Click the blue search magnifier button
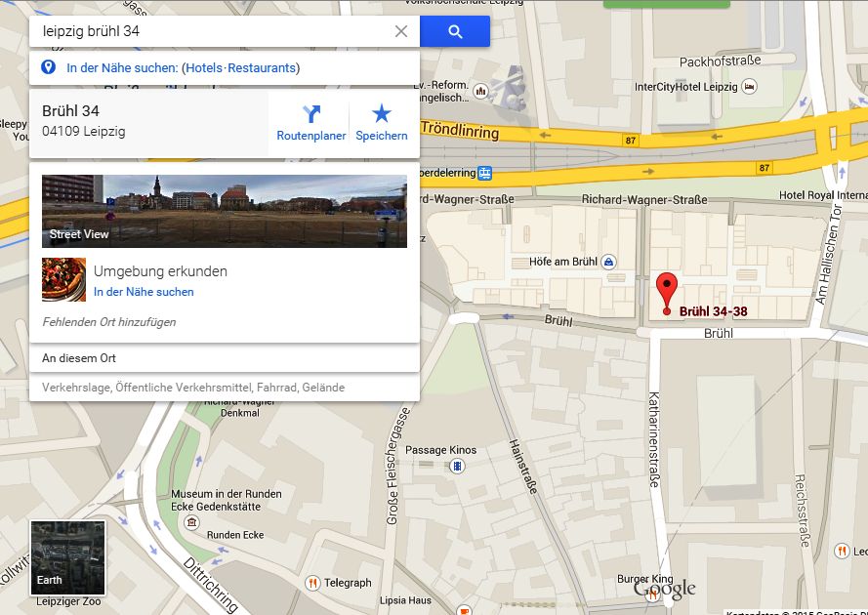 454,31
